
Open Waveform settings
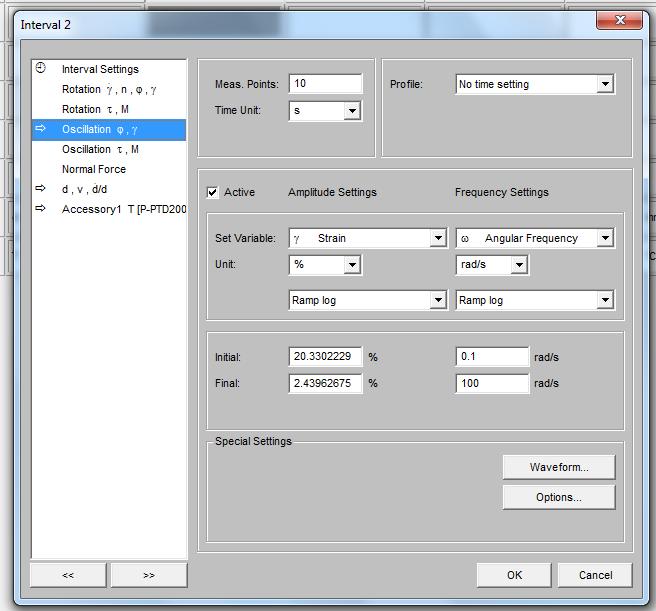point(559,467)
